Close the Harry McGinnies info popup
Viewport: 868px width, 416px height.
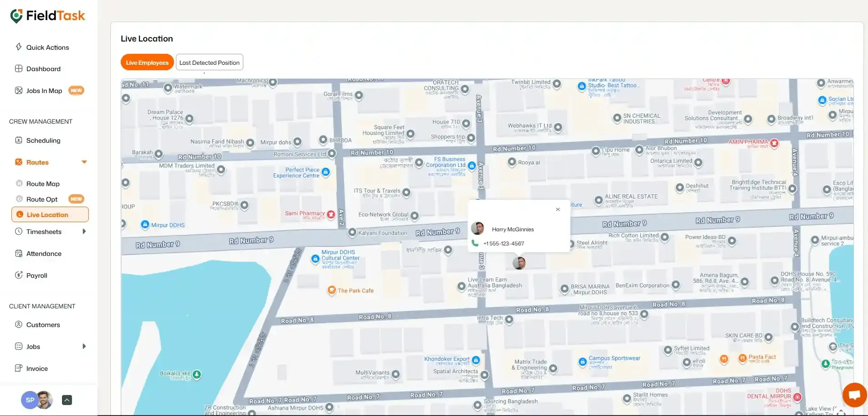tap(558, 209)
